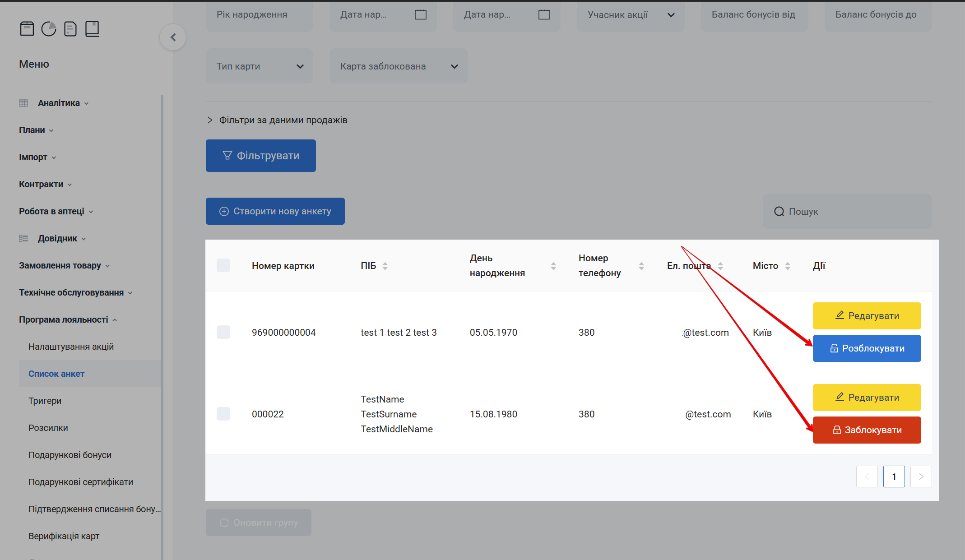Image resolution: width=965 pixels, height=560 pixels.
Task: Check the row for card 000022
Action: tap(223, 414)
